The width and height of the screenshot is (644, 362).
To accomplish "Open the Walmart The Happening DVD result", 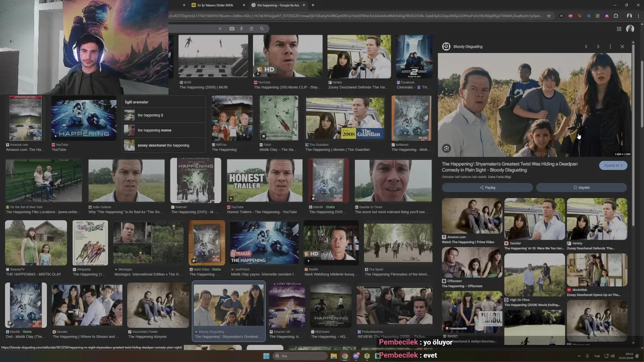I will pos(195,181).
